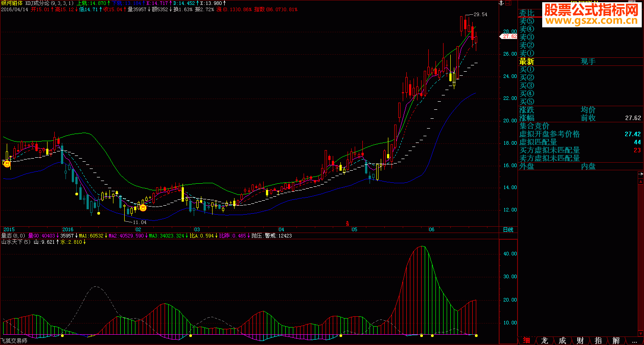
Task: Click the 卖① order row label
Action: pos(527,53)
